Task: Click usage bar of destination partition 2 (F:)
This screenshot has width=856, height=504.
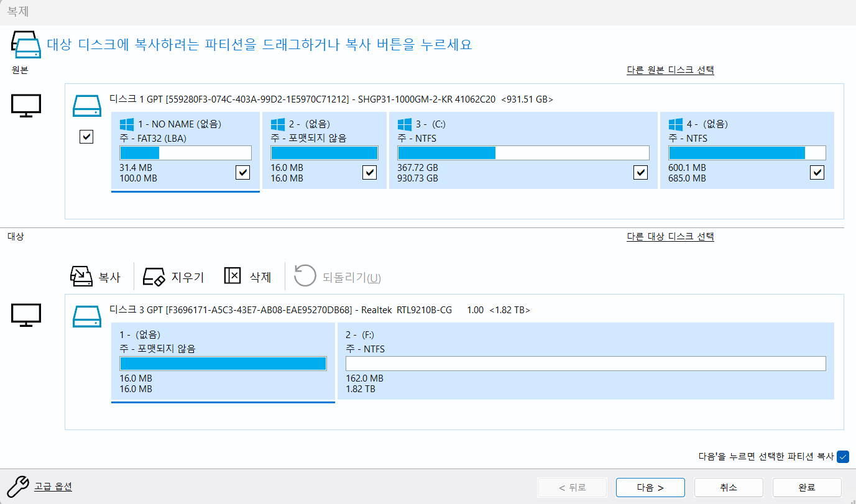Action: click(586, 364)
